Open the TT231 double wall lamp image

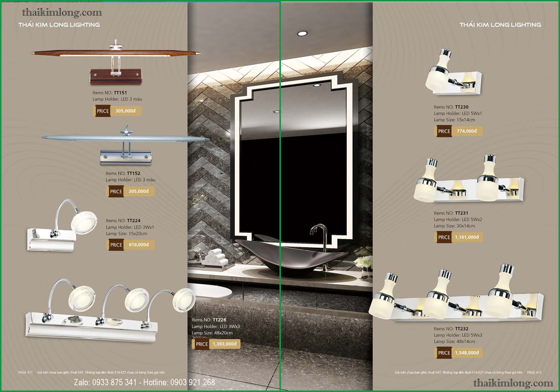(468, 180)
